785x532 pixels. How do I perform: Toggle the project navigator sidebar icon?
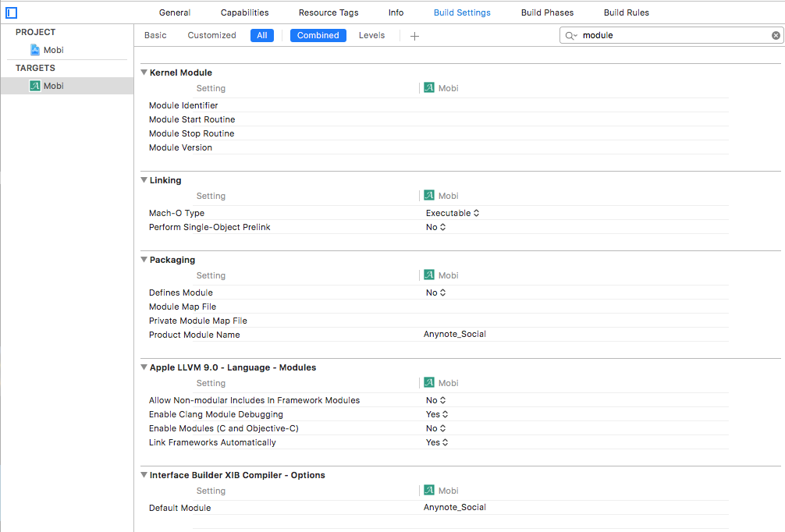(x=11, y=12)
